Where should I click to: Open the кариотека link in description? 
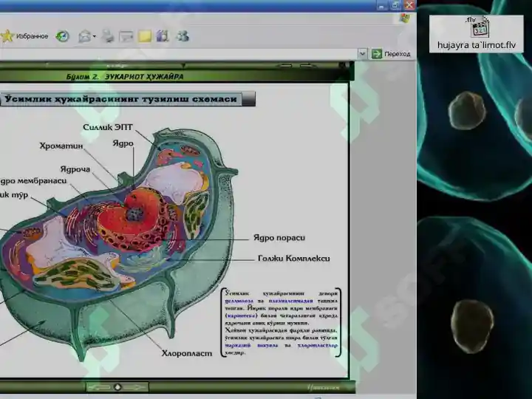242,316
